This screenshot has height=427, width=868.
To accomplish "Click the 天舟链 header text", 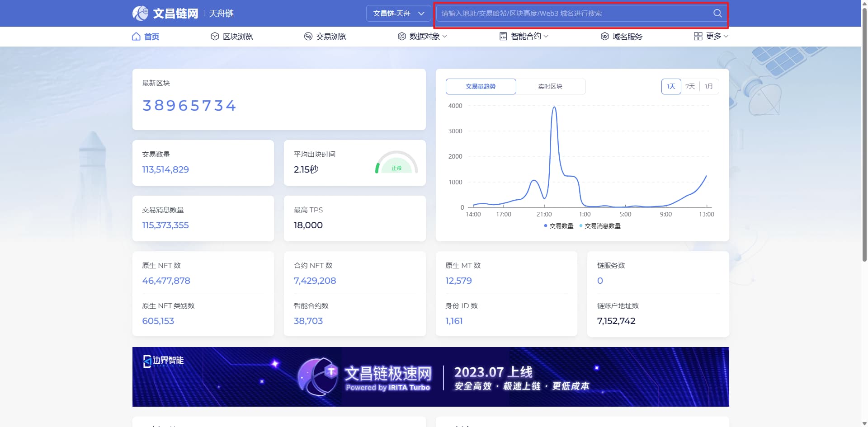I will (221, 14).
